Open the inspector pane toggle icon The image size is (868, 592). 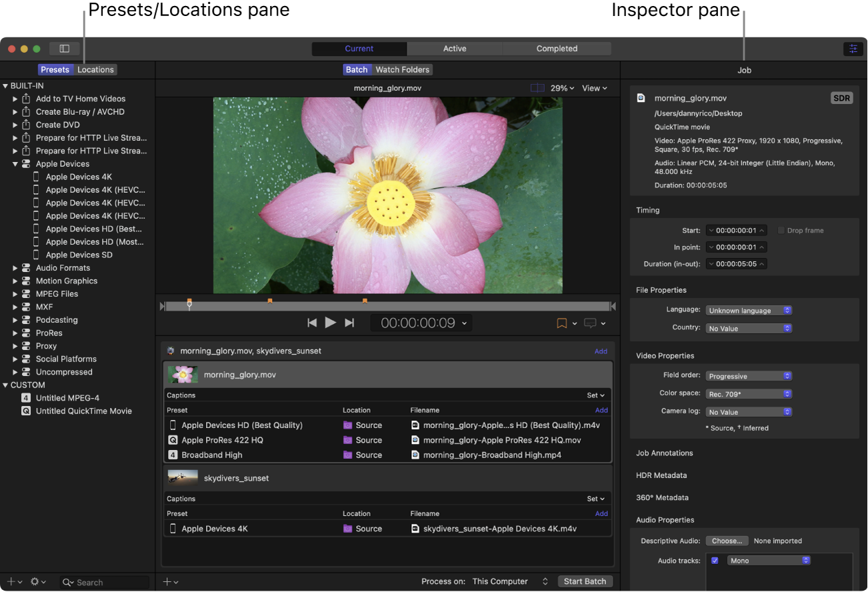click(853, 49)
